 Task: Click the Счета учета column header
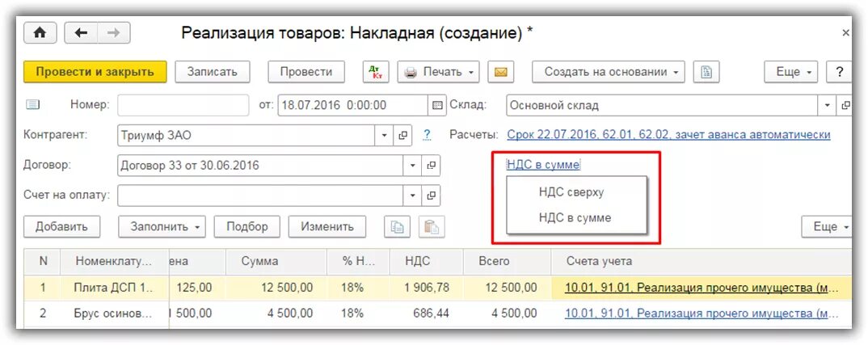[x=702, y=262]
